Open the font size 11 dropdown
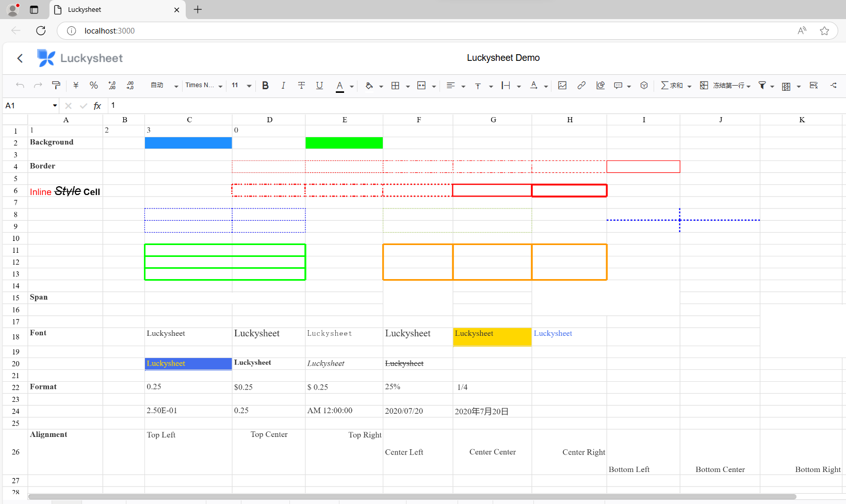This screenshot has height=504, width=846. [241, 86]
